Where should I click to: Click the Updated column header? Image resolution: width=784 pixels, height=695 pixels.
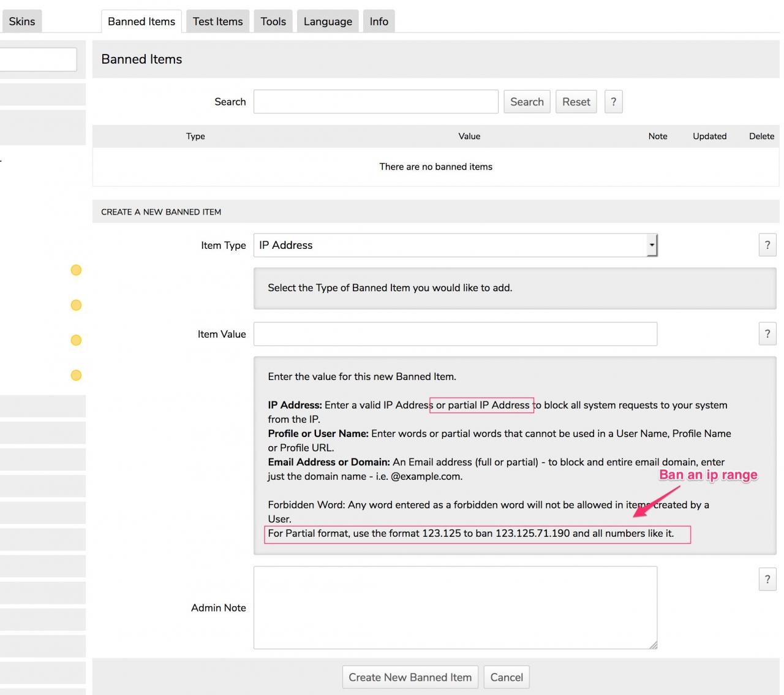click(709, 136)
